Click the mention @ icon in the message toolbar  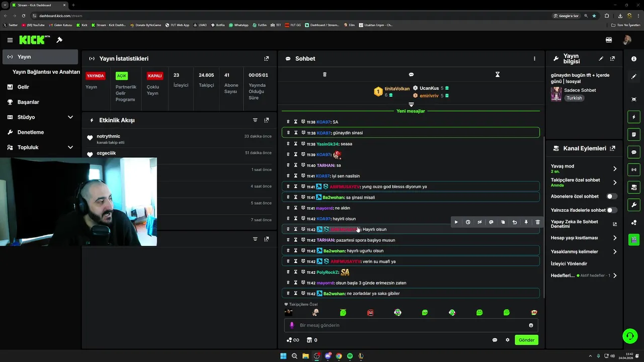(491, 222)
